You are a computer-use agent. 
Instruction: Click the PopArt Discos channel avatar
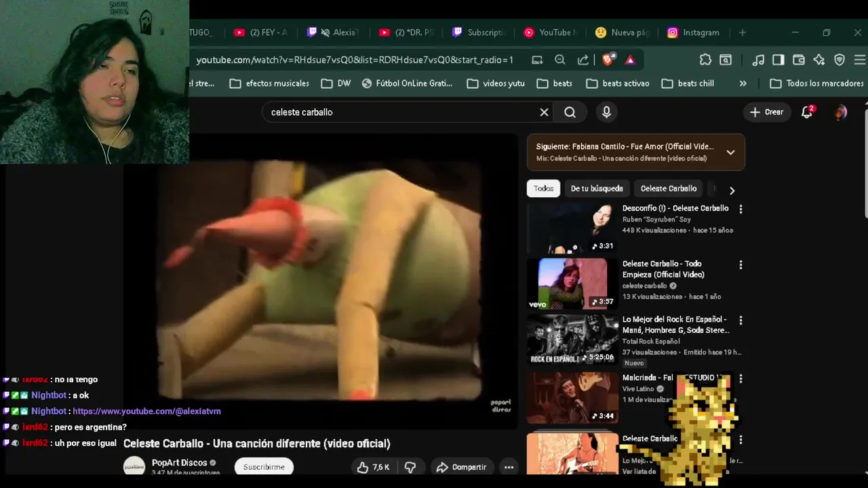134,467
